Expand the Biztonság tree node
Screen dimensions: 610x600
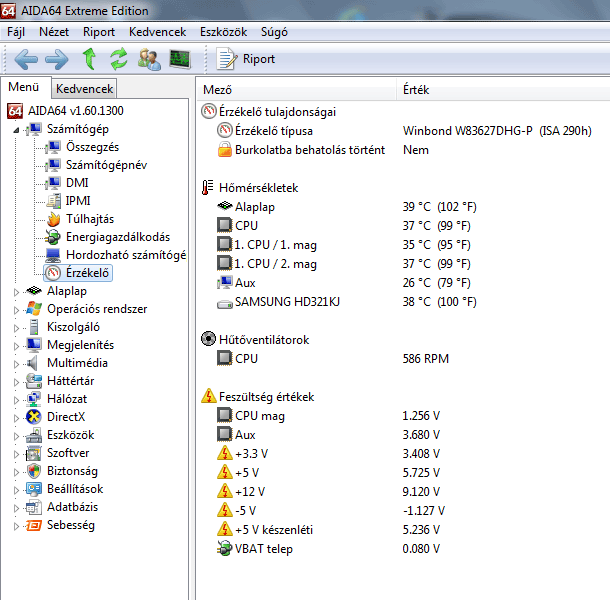tap(16, 472)
